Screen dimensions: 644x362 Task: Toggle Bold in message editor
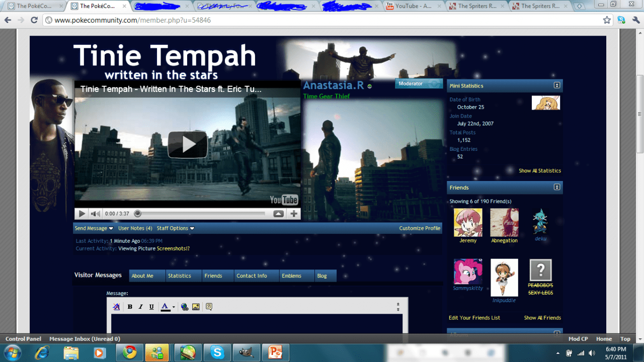point(130,307)
